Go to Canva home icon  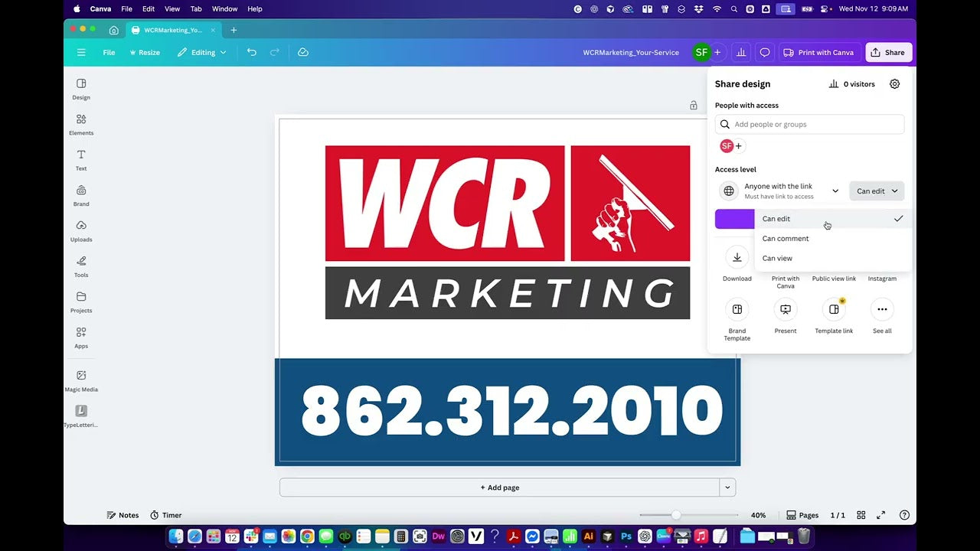pos(114,30)
